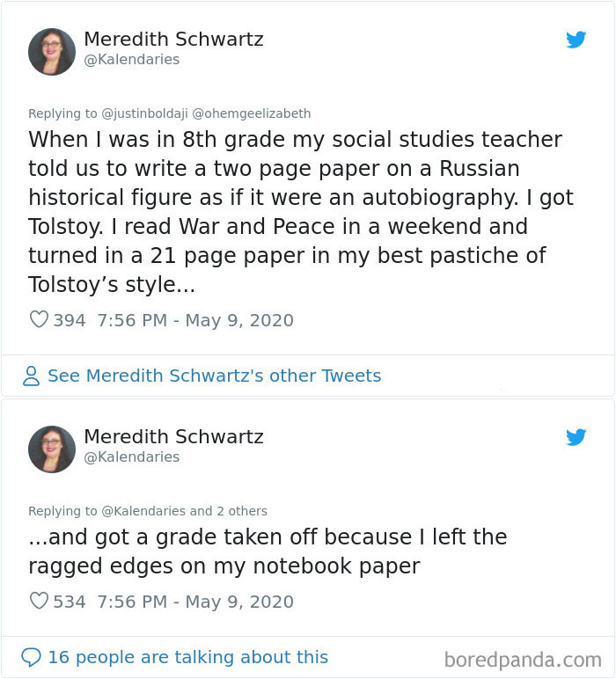Viewport: 616px width, 679px height.
Task: Click the speech bubble conversation icon
Action: tap(32, 657)
